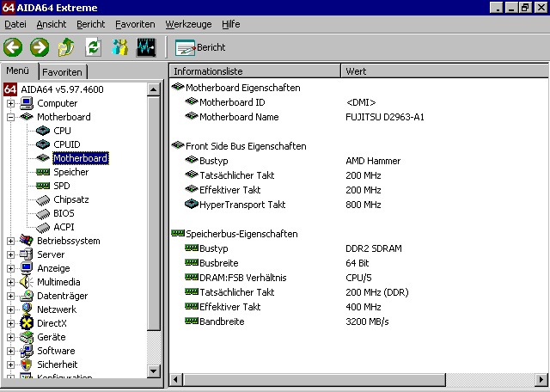Click the Computer icon in the tree

27,103
